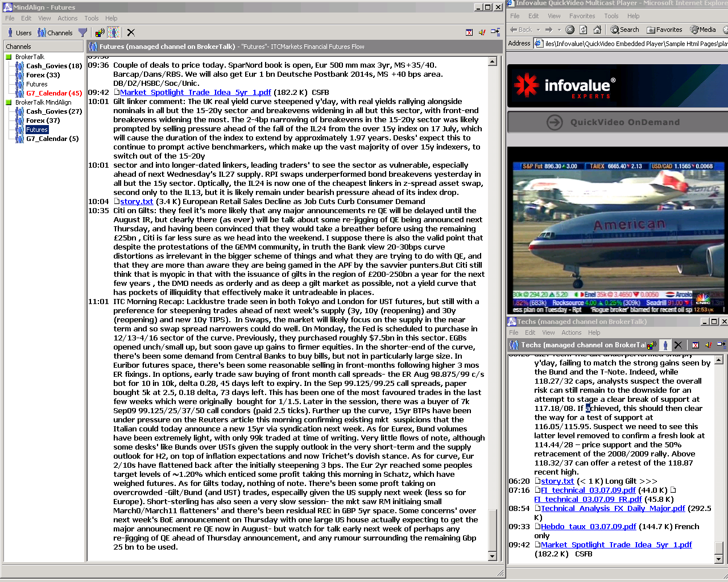Click red X clear icon in Techs toolbar
Screen dimensions: 728x582
pyautogui.click(x=695, y=345)
